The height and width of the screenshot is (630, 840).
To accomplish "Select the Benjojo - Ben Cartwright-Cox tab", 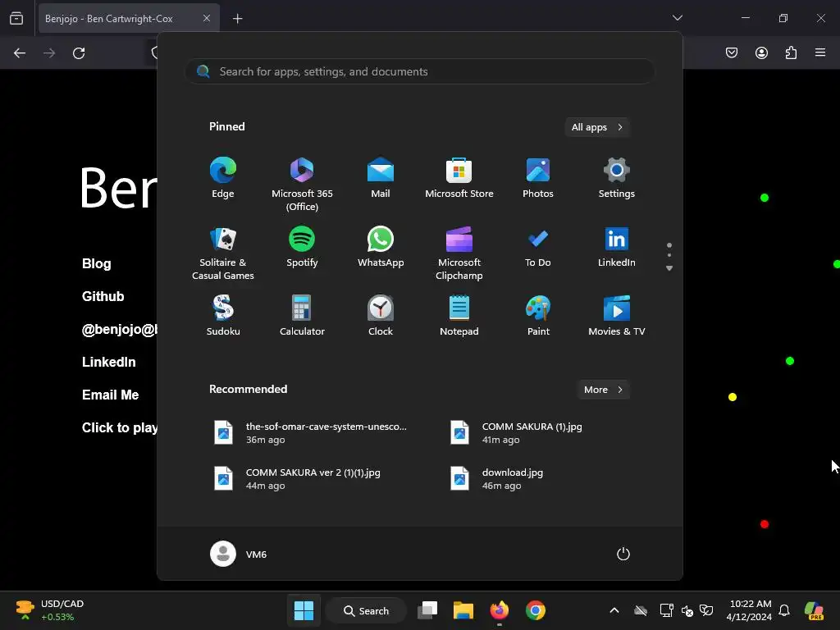I will [x=129, y=19].
